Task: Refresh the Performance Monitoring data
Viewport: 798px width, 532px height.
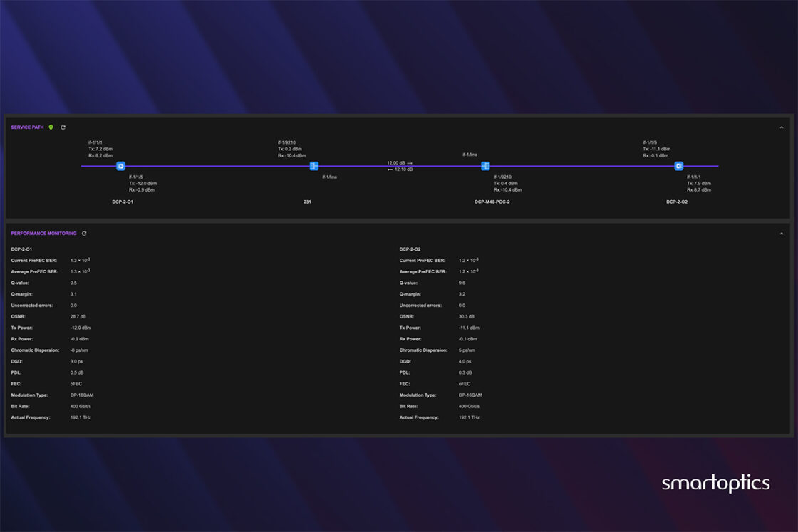Action: [x=84, y=234]
